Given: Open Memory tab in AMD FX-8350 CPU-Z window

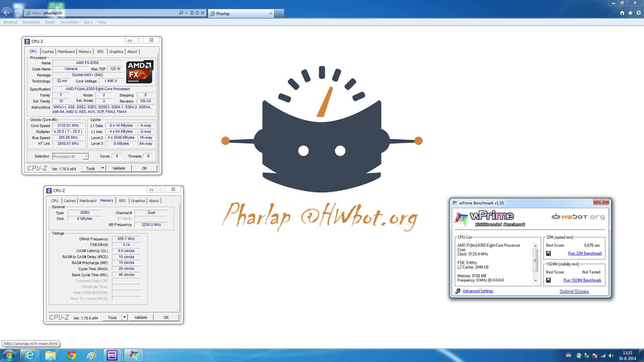Looking at the screenshot, I should (85, 52).
